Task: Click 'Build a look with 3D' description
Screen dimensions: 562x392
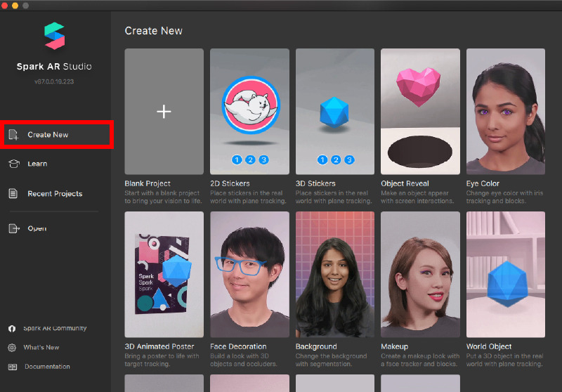Action: click(x=243, y=360)
